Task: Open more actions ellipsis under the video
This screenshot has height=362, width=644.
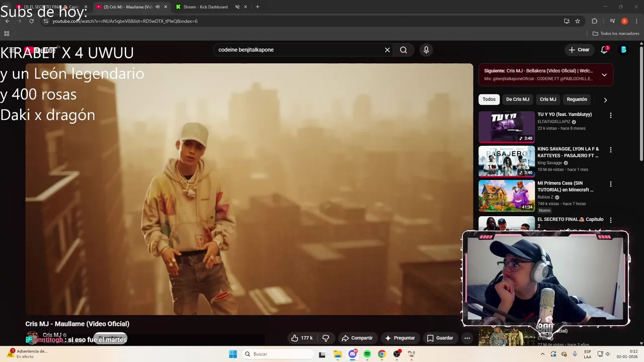Action: [x=467, y=338]
